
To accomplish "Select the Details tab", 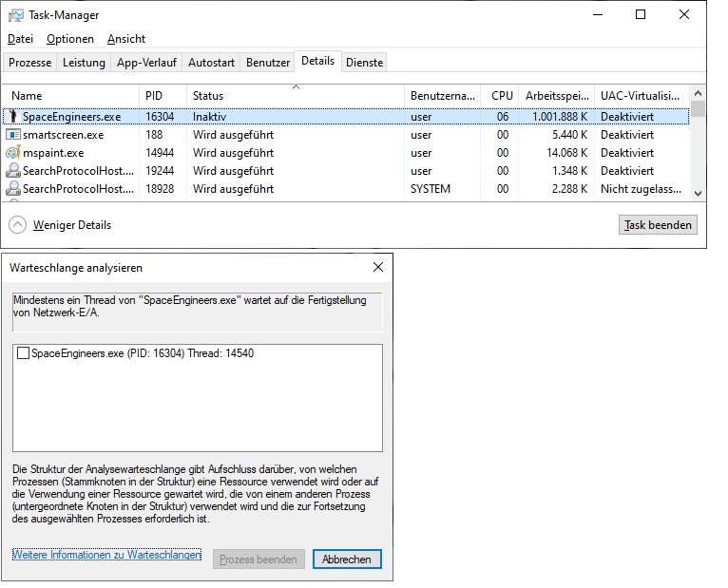I will (318, 61).
